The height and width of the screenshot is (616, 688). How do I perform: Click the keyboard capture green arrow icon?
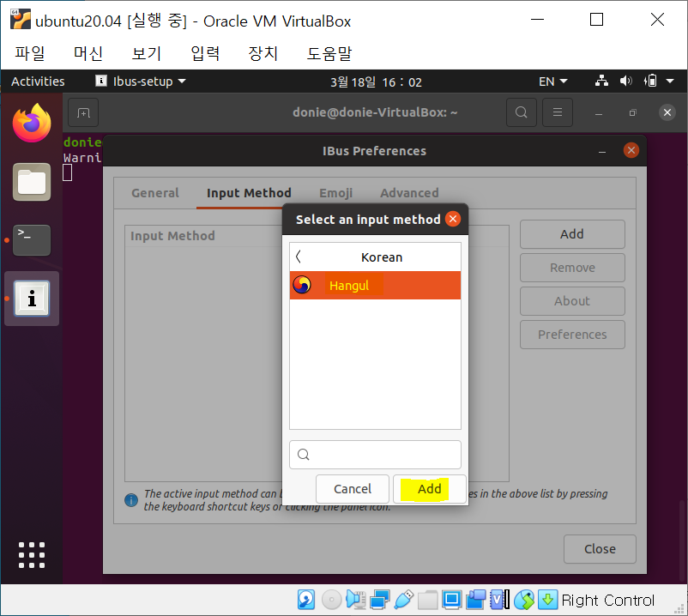coord(547,600)
